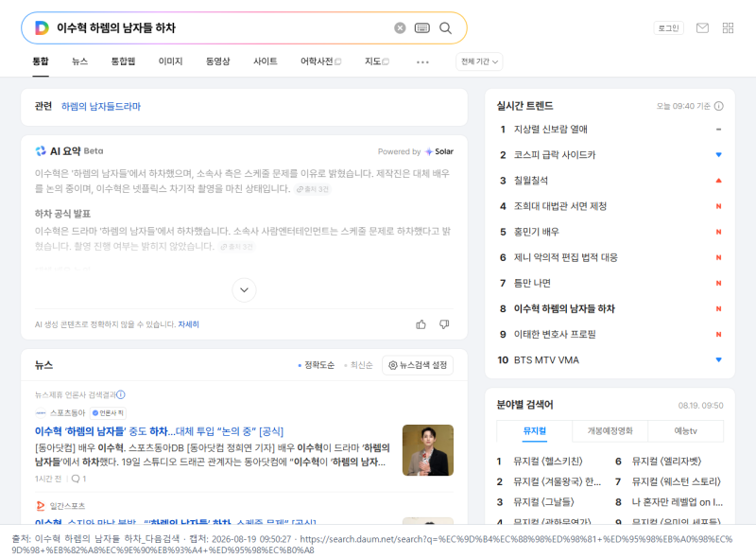Viewport: 756px width, 558px height.
Task: Open 뮤지컬 〈헬스키친〉 ranking item
Action: point(548,462)
